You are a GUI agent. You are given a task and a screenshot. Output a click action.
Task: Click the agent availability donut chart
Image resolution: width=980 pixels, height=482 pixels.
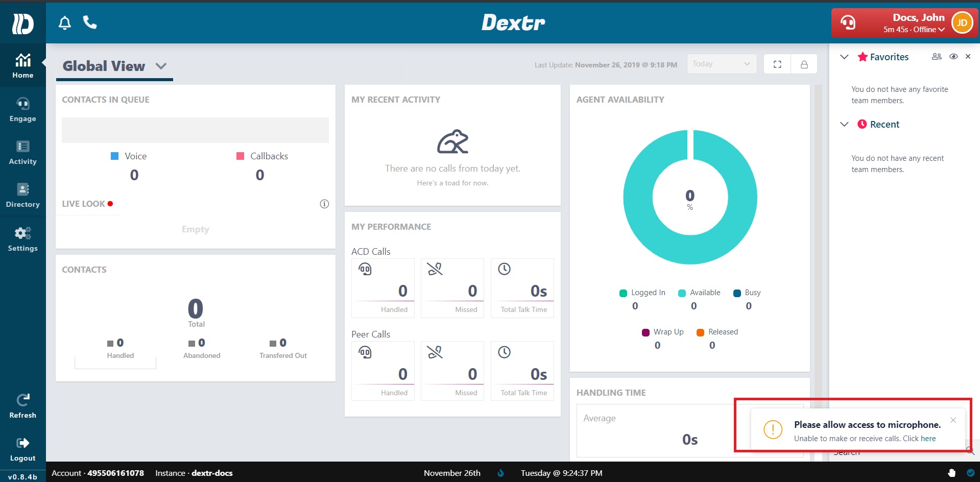(x=690, y=197)
